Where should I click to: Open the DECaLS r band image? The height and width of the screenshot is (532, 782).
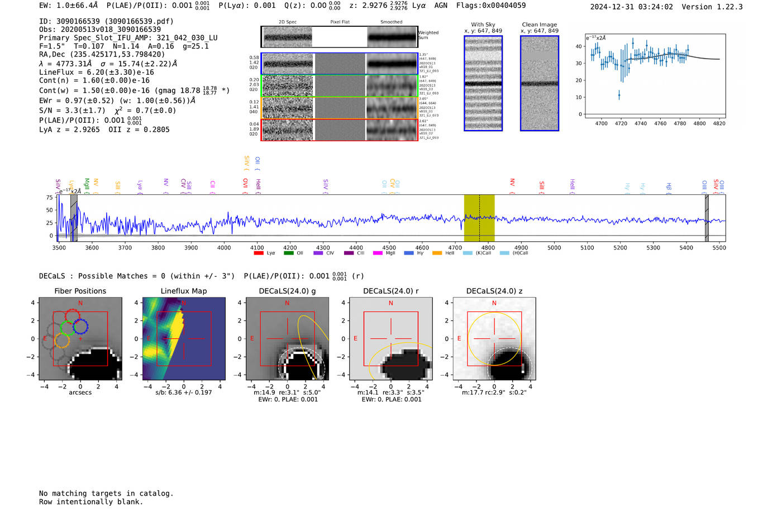[390, 339]
